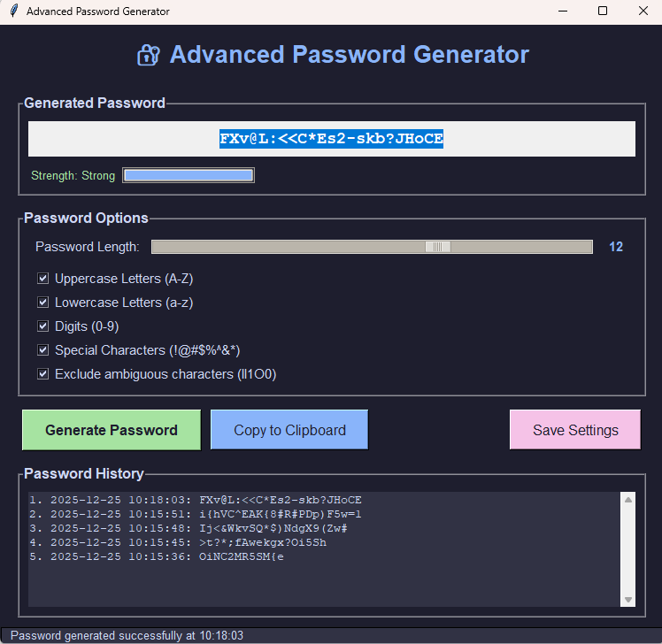This screenshot has height=644, width=662.
Task: Disable Lowercase Letters (a-z) option
Action: point(42,303)
